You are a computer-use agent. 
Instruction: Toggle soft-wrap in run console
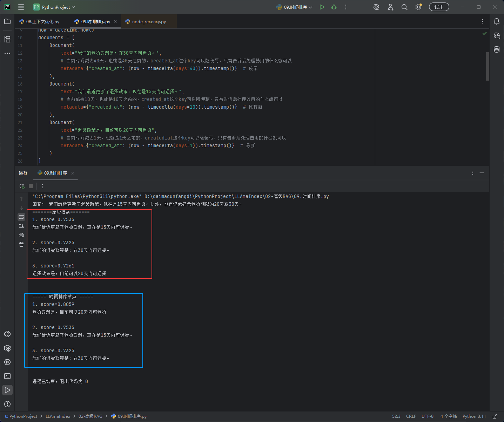pyautogui.click(x=21, y=217)
